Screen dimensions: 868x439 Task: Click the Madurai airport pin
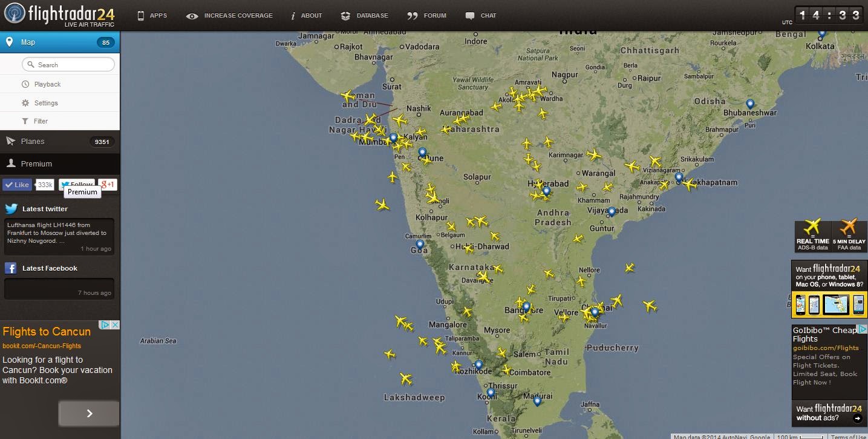click(537, 401)
